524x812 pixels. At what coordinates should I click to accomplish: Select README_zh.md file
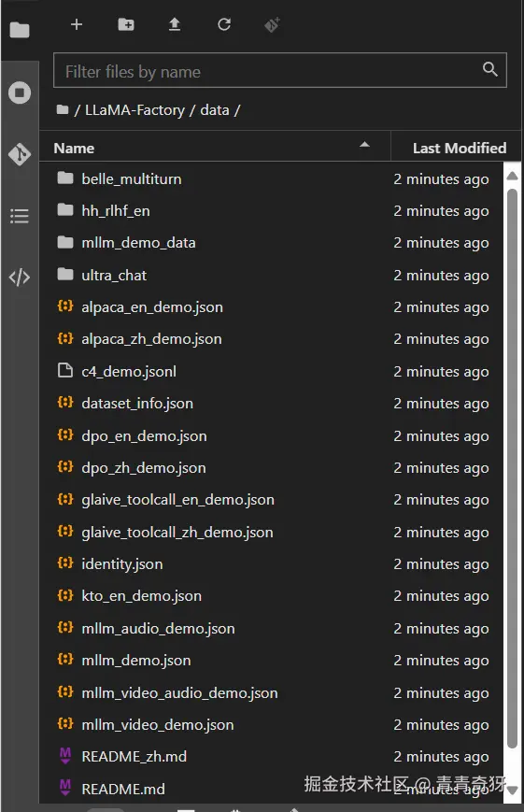coord(271,757)
